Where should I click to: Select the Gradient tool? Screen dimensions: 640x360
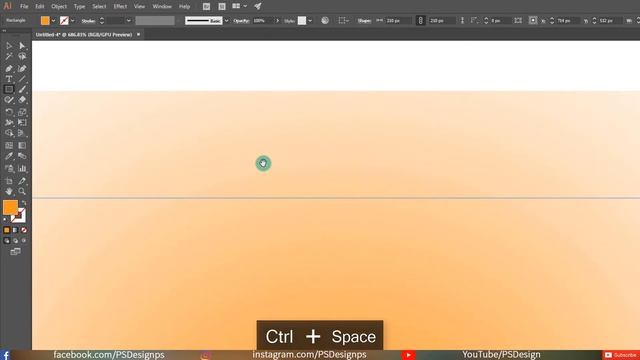point(22,145)
